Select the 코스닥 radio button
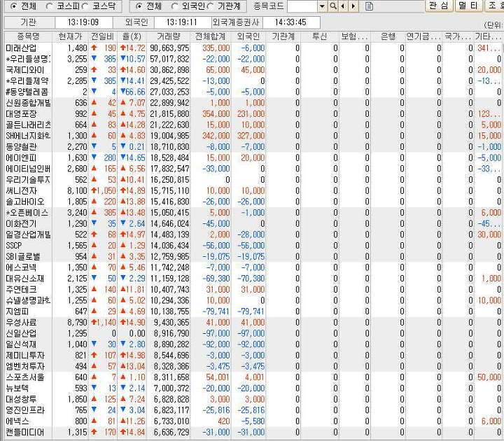 click(x=85, y=6)
